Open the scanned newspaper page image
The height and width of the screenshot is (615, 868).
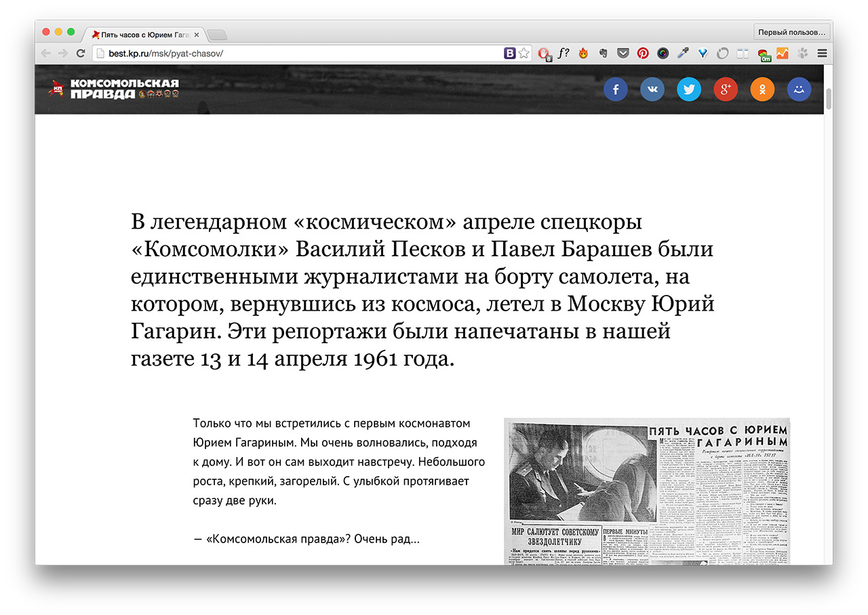[647, 491]
